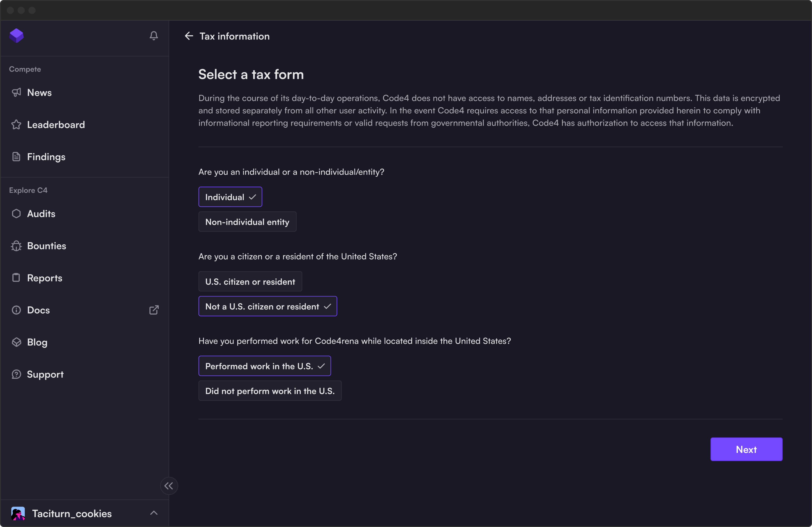Click the notification bell icon

pos(154,35)
